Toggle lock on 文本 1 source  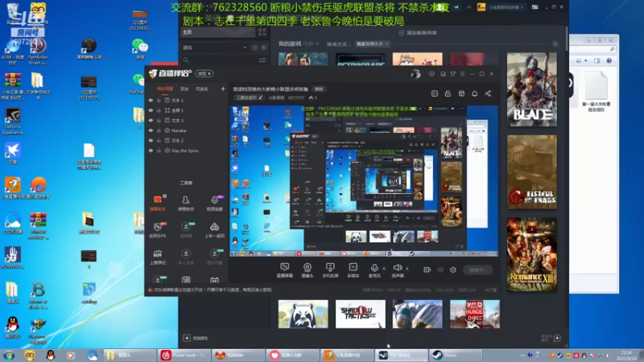159,100
